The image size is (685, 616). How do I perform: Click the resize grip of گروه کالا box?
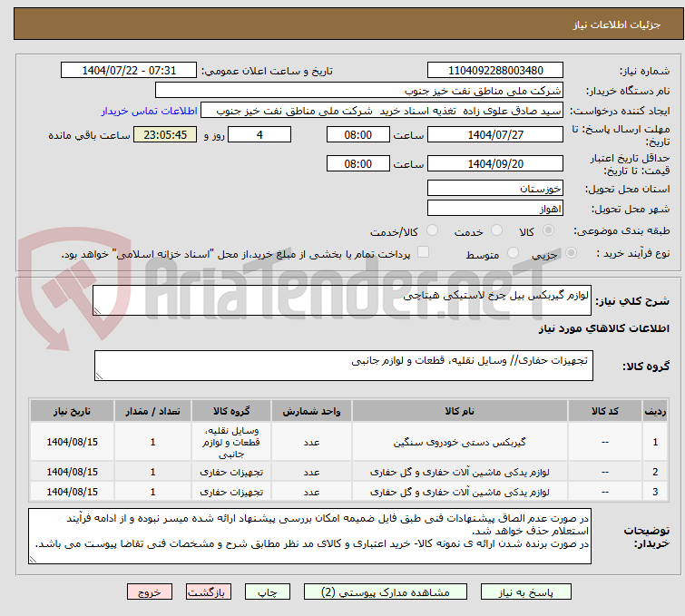(x=99, y=376)
